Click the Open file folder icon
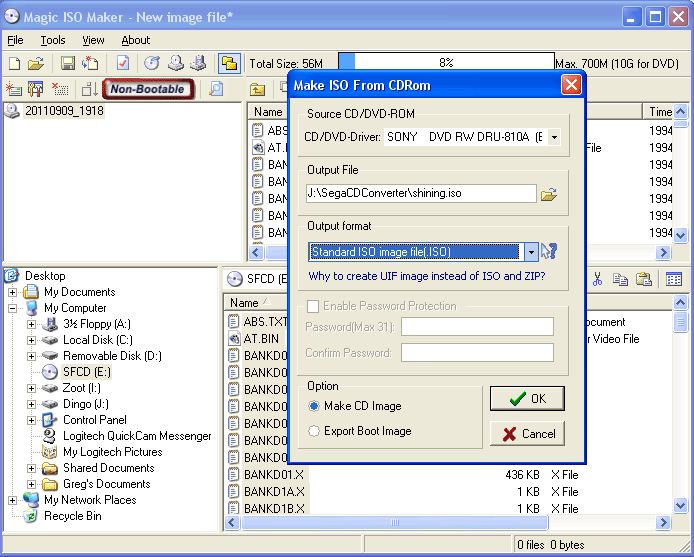 [36, 63]
